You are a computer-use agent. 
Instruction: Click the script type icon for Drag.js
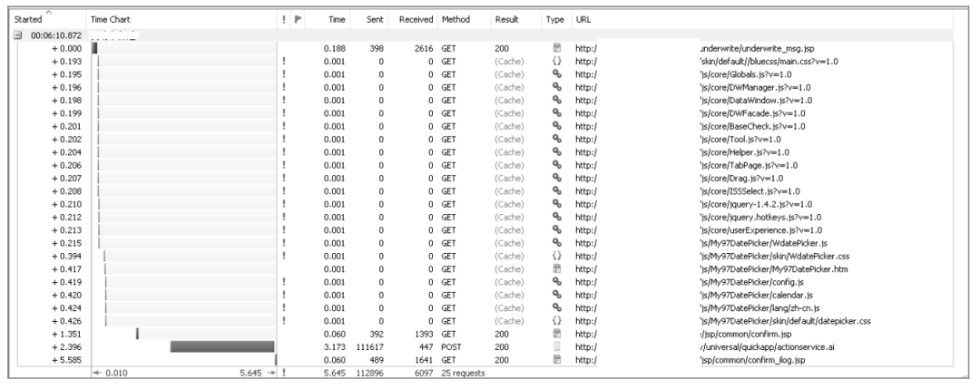[x=557, y=178]
